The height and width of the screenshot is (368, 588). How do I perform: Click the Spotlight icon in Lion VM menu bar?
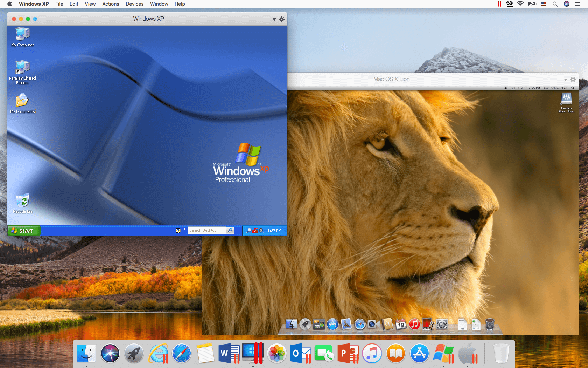(x=573, y=88)
